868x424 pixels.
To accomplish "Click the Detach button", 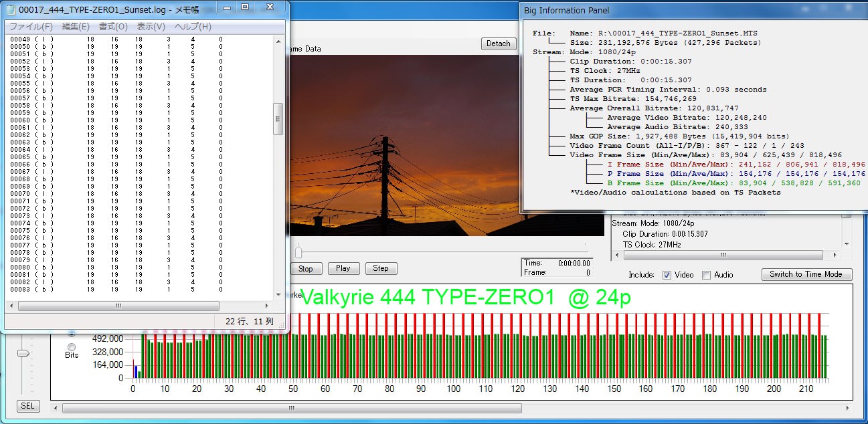I will click(x=498, y=43).
